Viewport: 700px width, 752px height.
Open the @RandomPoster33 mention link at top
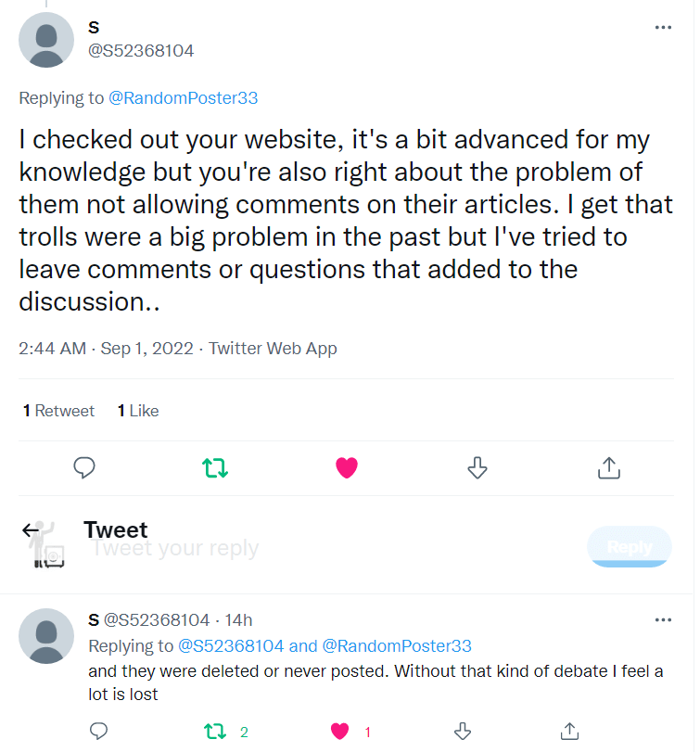coord(183,97)
